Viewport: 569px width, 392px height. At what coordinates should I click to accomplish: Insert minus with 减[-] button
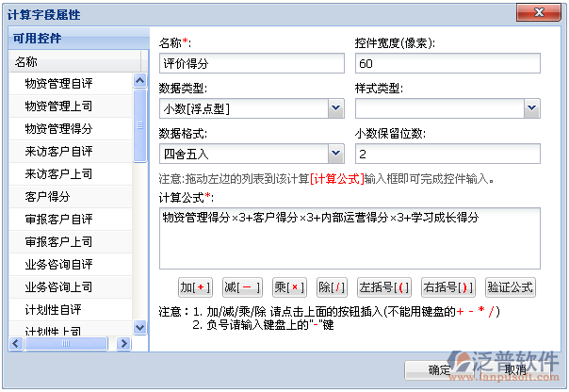(242, 286)
